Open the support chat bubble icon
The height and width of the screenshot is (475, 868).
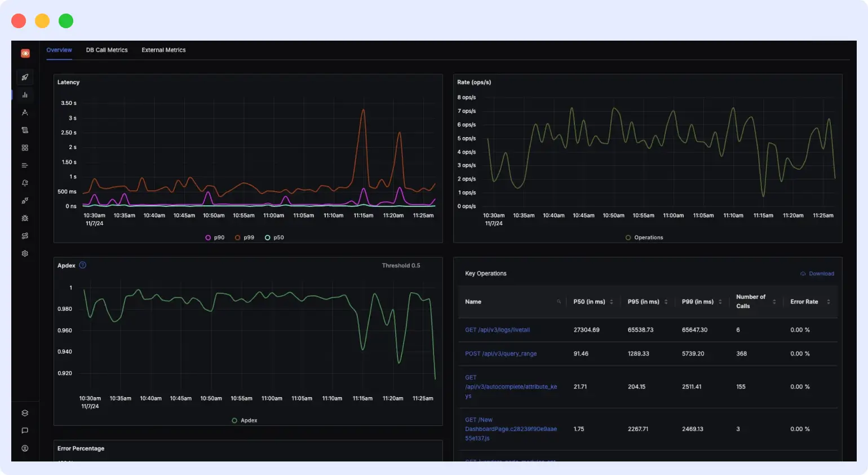(25, 430)
